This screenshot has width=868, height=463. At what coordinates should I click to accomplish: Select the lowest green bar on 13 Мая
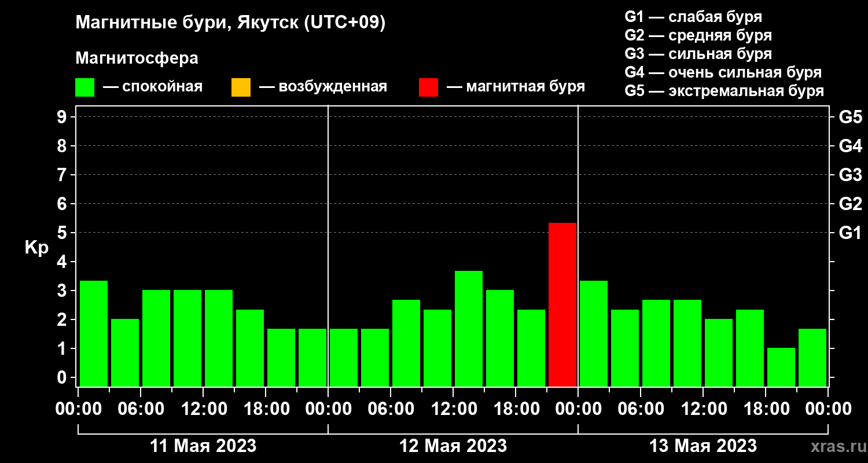click(781, 367)
